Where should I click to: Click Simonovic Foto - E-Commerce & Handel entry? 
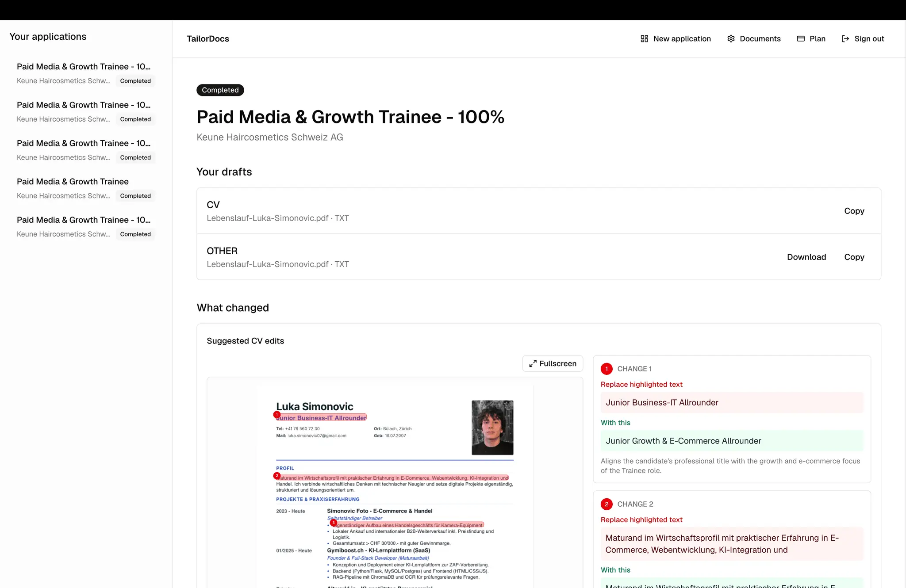pyautogui.click(x=380, y=511)
